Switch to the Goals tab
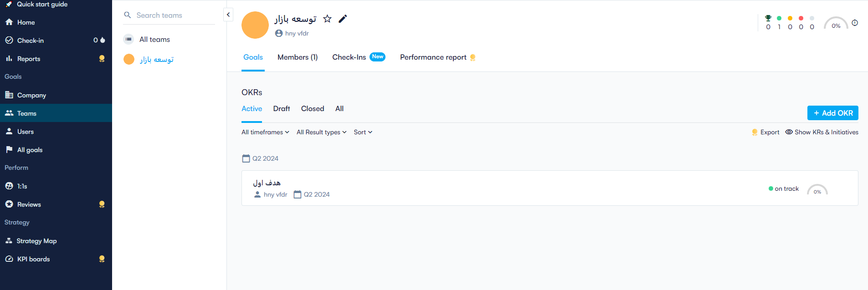The height and width of the screenshot is (290, 868). point(253,57)
